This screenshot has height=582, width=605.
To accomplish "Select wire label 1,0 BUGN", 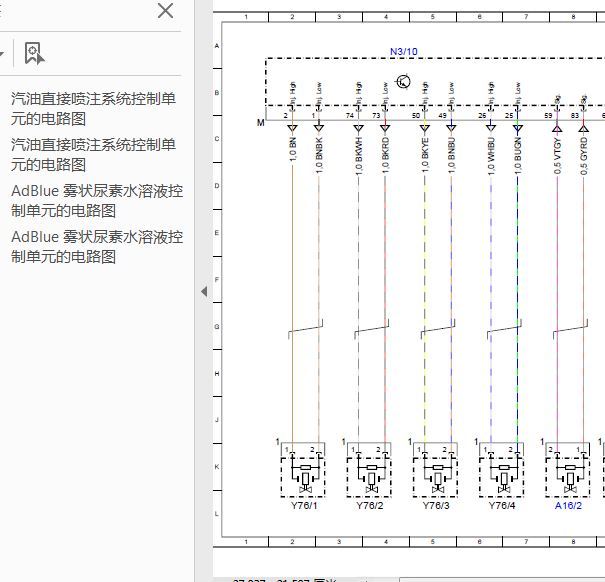I will pos(518,156).
